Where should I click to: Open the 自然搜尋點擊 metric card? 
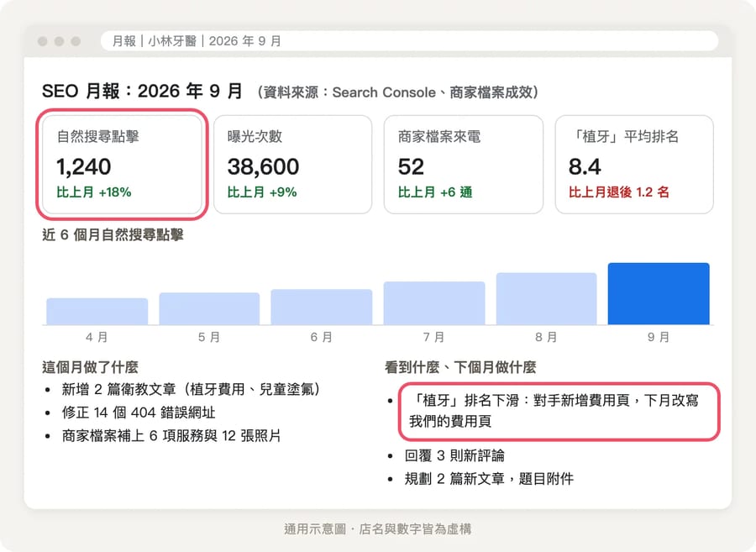pos(122,165)
